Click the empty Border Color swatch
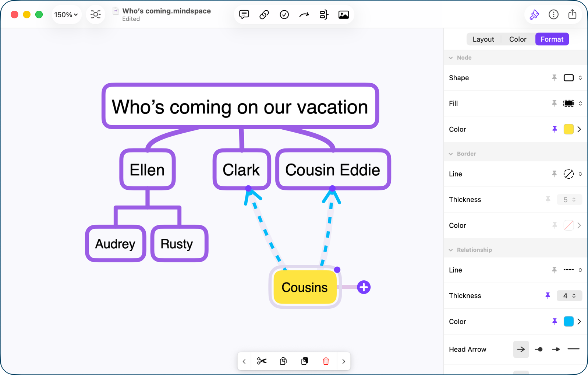The width and height of the screenshot is (588, 375). pyautogui.click(x=568, y=225)
